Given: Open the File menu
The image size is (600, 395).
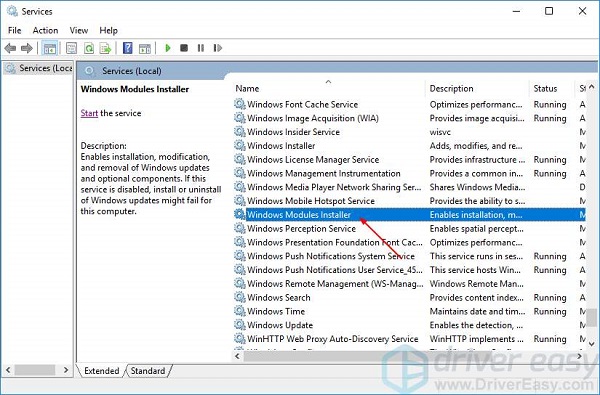Looking at the screenshot, I should click(x=15, y=30).
